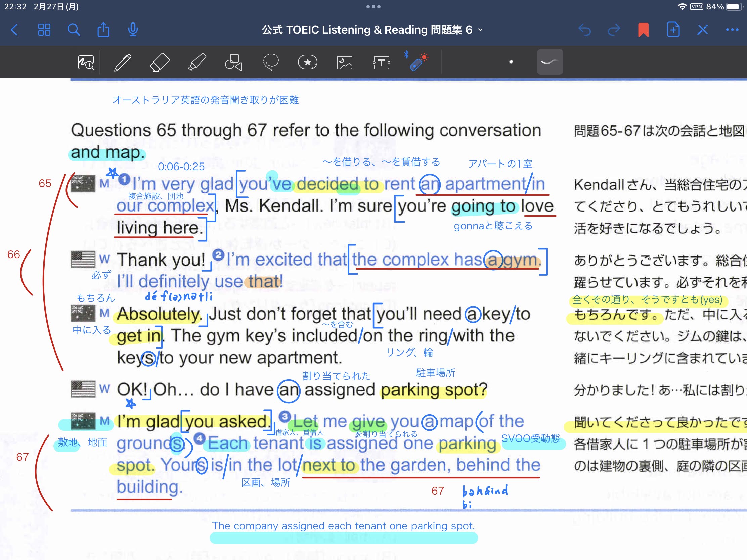
Task: Tap the word 'Absolutely.' in the passage
Action: (x=160, y=314)
